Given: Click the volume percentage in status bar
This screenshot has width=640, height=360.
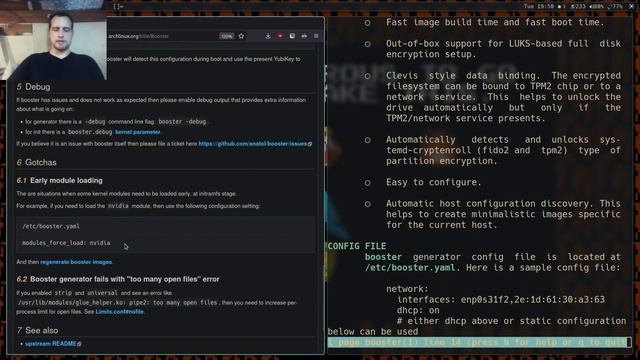Looking at the screenshot, I should click(596, 6).
